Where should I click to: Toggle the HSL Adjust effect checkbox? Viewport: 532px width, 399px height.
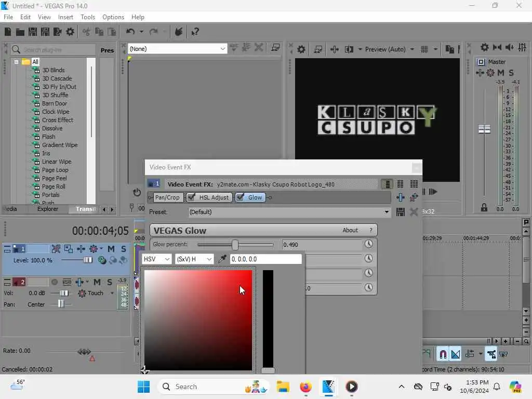tap(191, 197)
